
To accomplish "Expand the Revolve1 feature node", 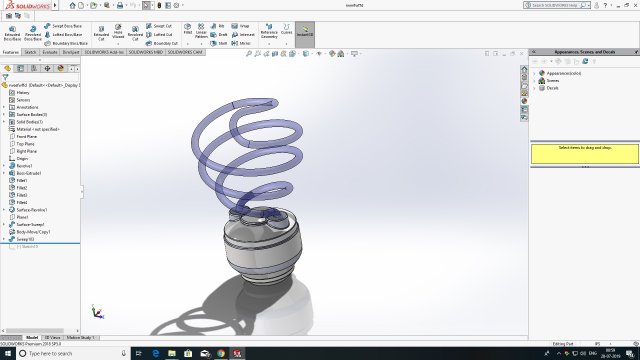I will [x=4, y=166].
